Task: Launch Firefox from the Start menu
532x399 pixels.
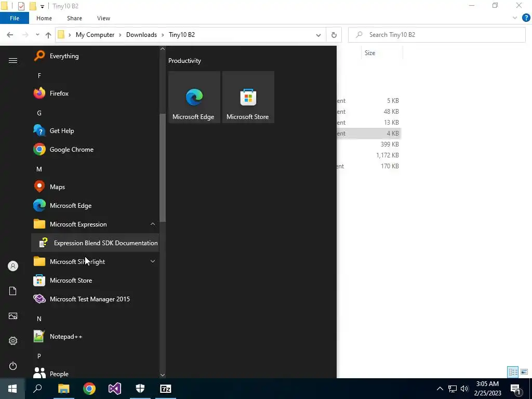Action: tap(95, 94)
